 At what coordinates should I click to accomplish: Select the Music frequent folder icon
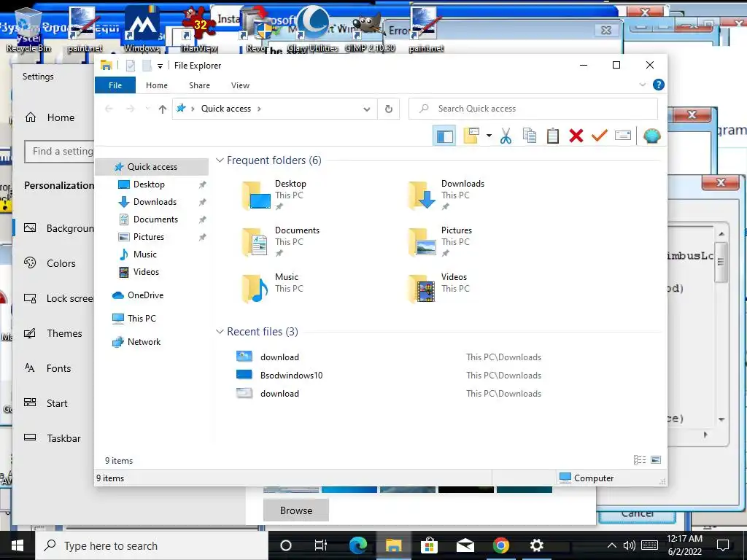tap(256, 289)
